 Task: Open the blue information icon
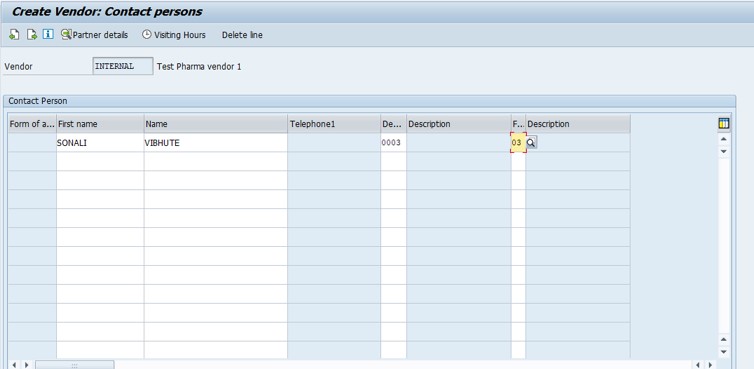pyautogui.click(x=48, y=34)
